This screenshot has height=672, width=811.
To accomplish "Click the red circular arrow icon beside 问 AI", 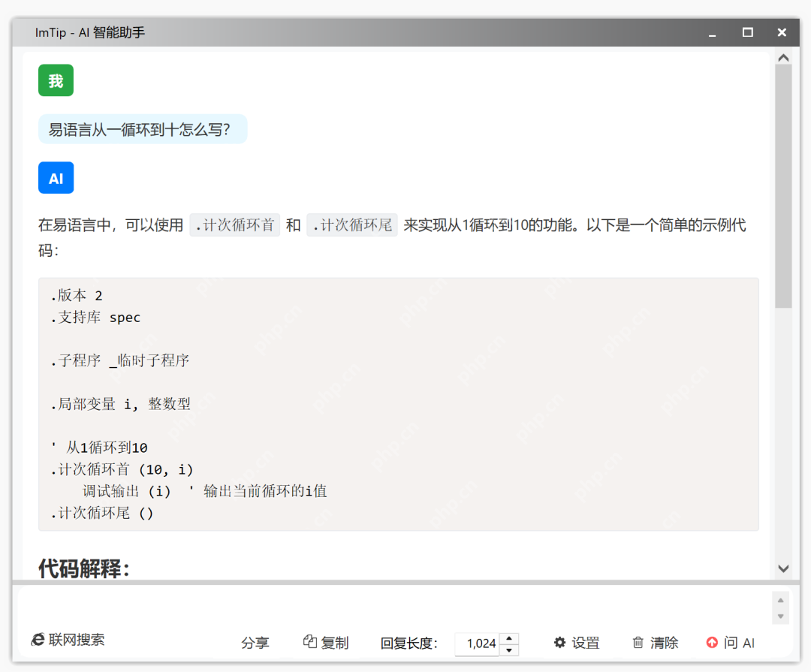I will [x=712, y=643].
